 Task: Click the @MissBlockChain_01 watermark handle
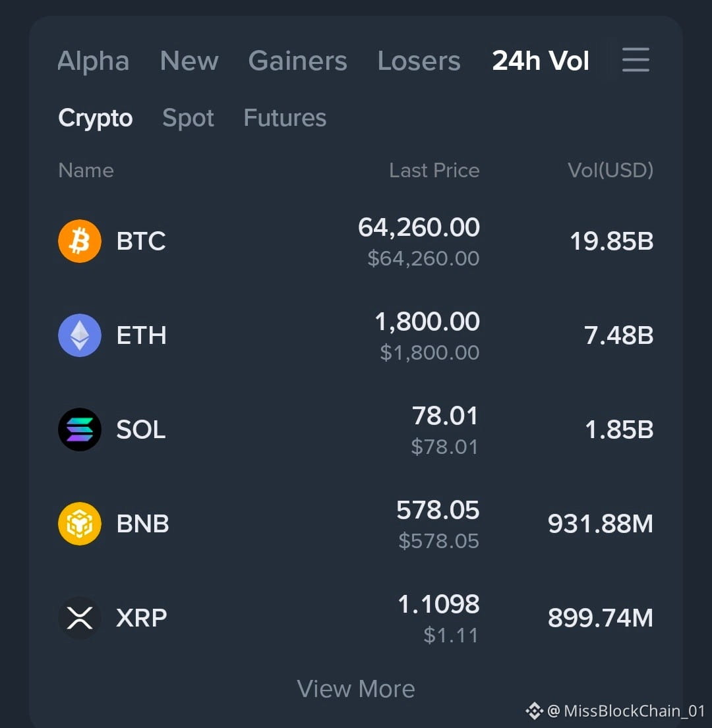coord(626,711)
